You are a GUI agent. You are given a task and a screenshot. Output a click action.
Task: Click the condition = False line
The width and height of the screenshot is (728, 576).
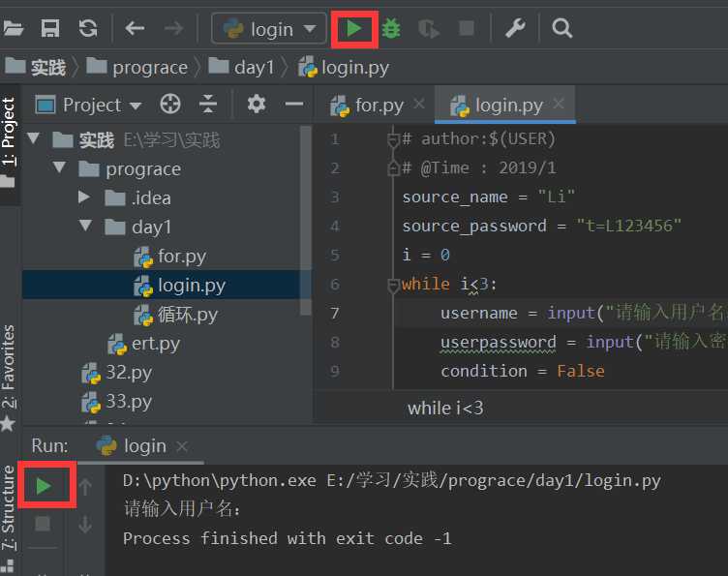[x=523, y=372]
